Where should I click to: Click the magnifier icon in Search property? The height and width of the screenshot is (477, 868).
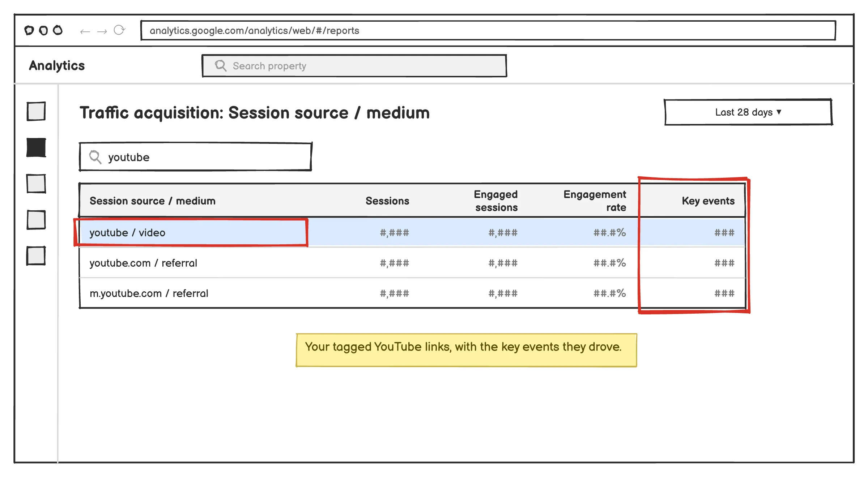pyautogui.click(x=221, y=66)
